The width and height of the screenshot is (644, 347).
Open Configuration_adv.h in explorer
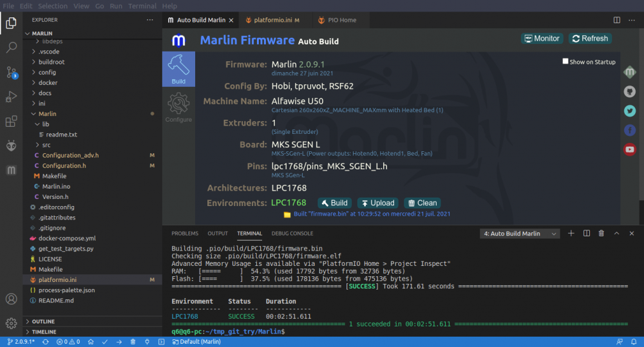(93, 155)
